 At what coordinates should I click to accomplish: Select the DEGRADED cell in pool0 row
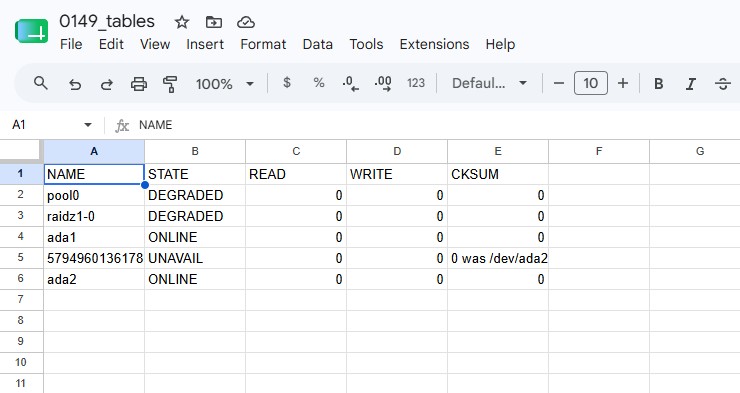pos(195,195)
